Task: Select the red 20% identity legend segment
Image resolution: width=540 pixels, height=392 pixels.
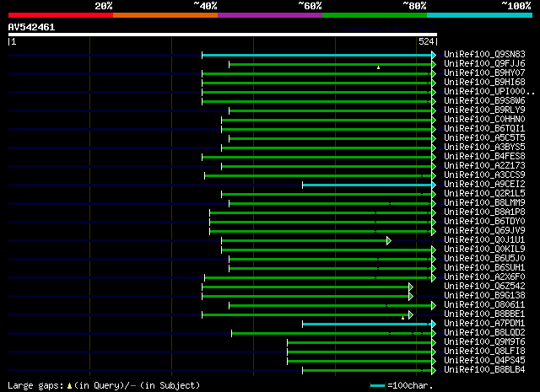Action: 61,15
